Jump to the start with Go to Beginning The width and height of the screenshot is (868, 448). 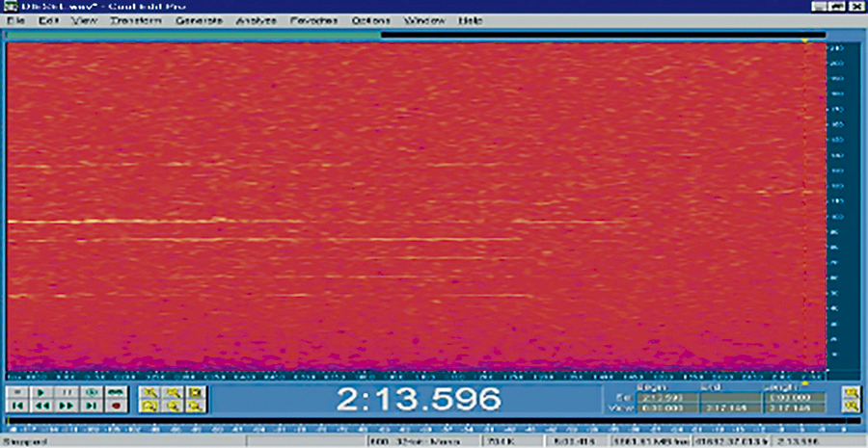tap(17, 406)
